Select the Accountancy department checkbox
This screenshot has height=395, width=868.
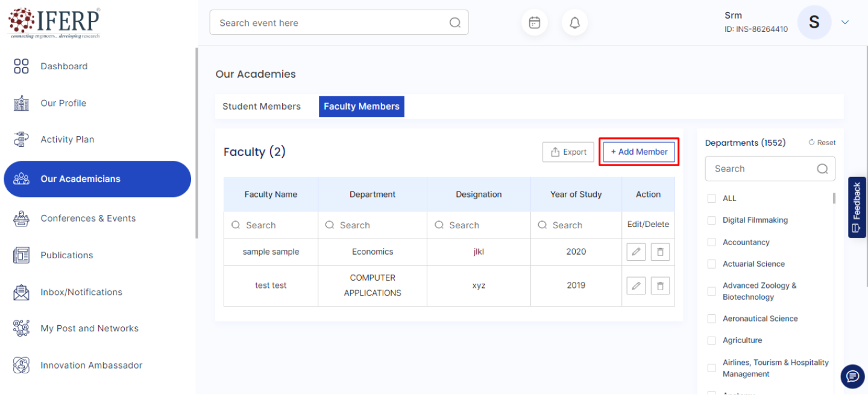(x=712, y=243)
